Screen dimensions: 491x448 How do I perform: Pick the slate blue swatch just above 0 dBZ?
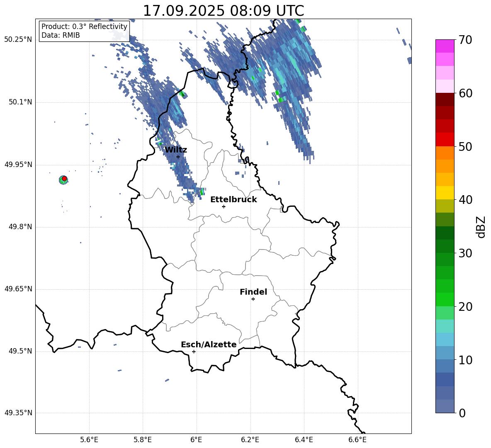[445, 406]
